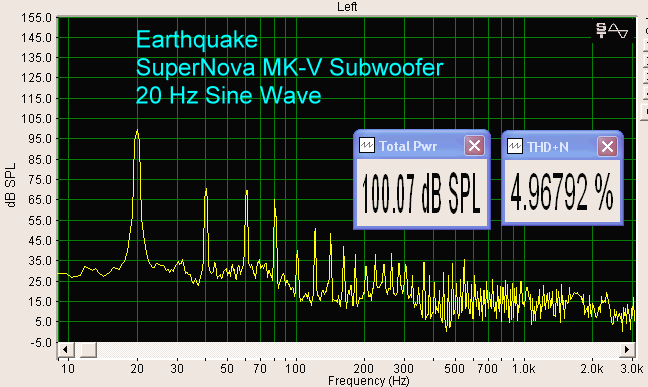Screen dimensions: 648x387
Task: Click the THD+N title bar
Action: (562, 146)
